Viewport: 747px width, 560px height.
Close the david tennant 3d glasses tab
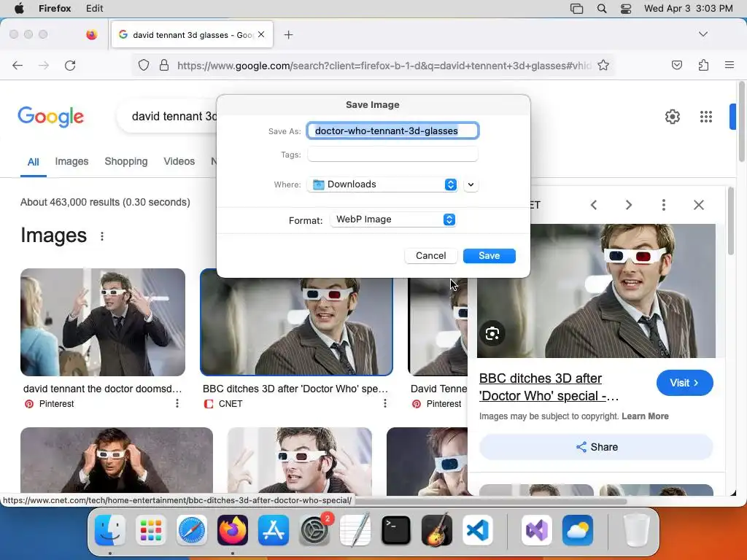pyautogui.click(x=261, y=34)
